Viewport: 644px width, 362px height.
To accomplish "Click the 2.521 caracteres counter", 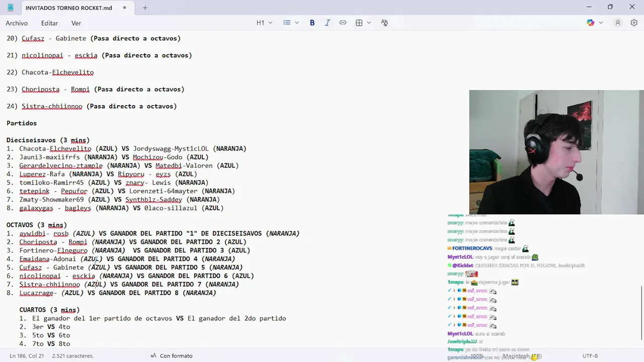I will pos(72,355).
